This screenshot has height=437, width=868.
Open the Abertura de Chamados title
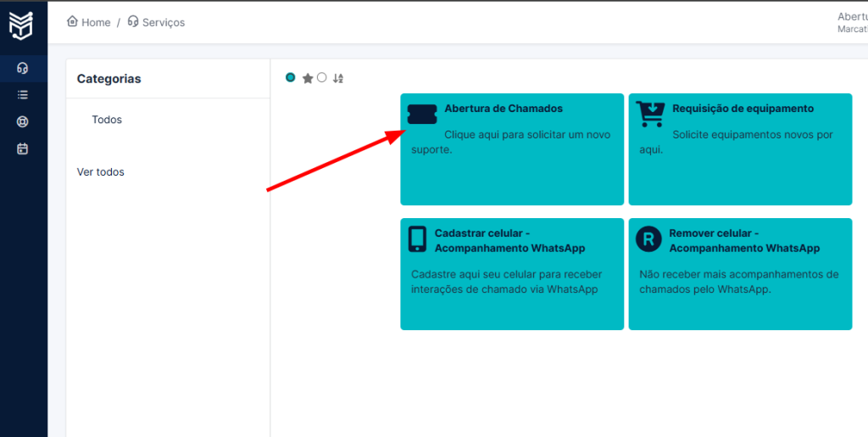pos(503,109)
